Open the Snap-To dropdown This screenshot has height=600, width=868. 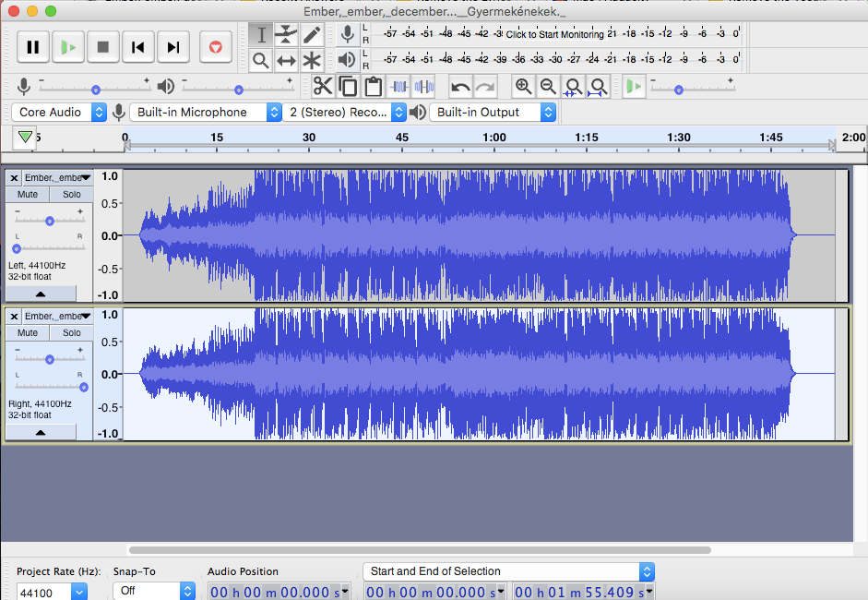[153, 591]
